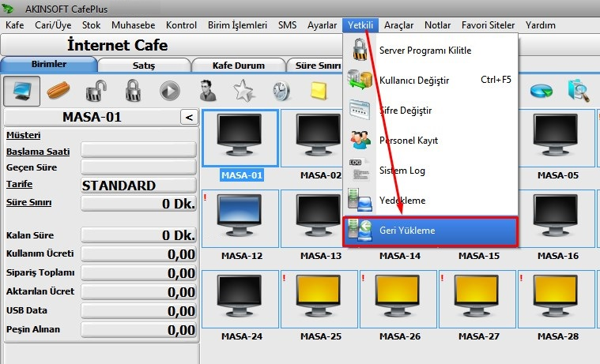Click the Kullanım Ücreti value field
Viewport: 600px width, 364px height.
[138, 254]
